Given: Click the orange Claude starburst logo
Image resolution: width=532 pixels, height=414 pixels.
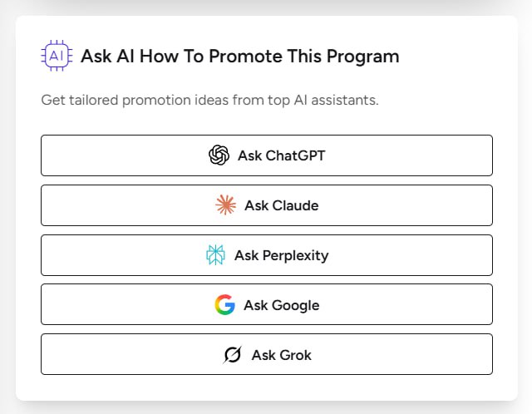Looking at the screenshot, I should click(x=225, y=205).
